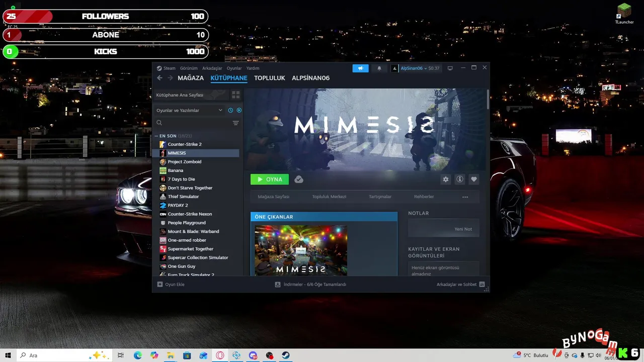Viewport: 644px width, 362px height.
Task: Open Tartışmalar link
Action: (380, 197)
